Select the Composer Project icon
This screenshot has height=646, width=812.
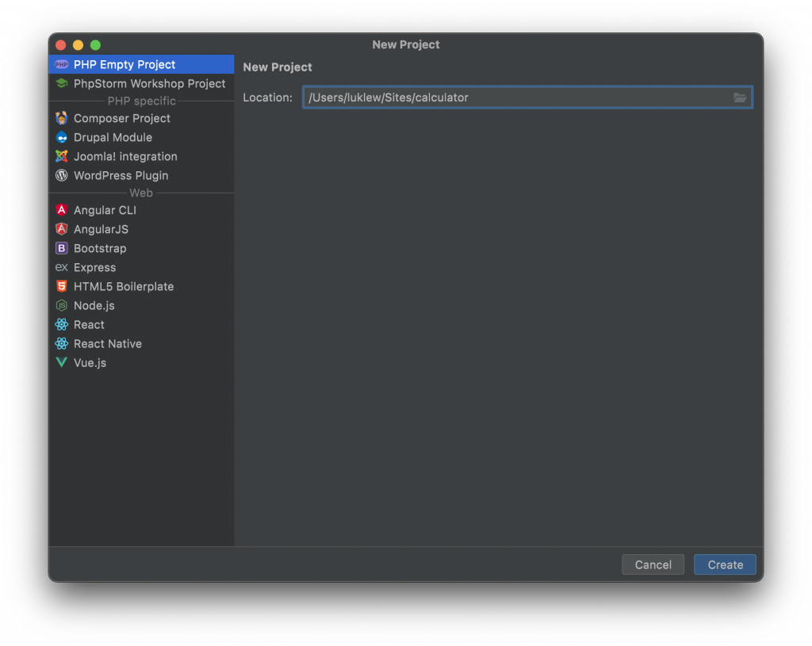pos(62,118)
